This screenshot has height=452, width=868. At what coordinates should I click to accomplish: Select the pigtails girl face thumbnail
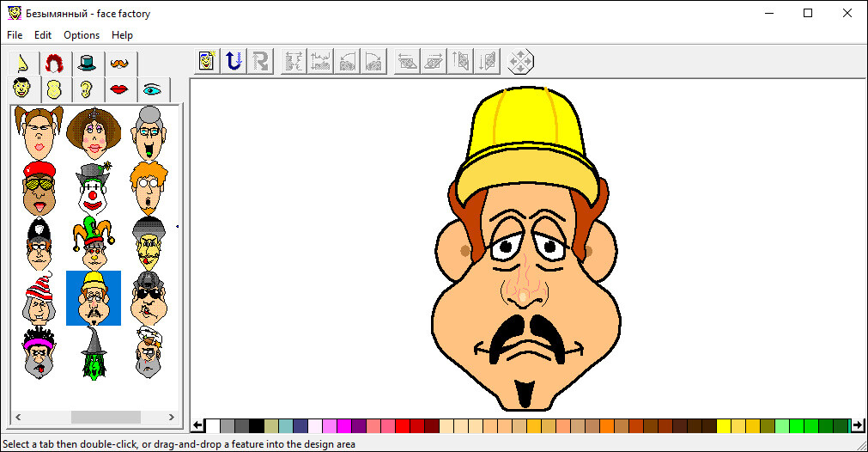pyautogui.click(x=39, y=133)
